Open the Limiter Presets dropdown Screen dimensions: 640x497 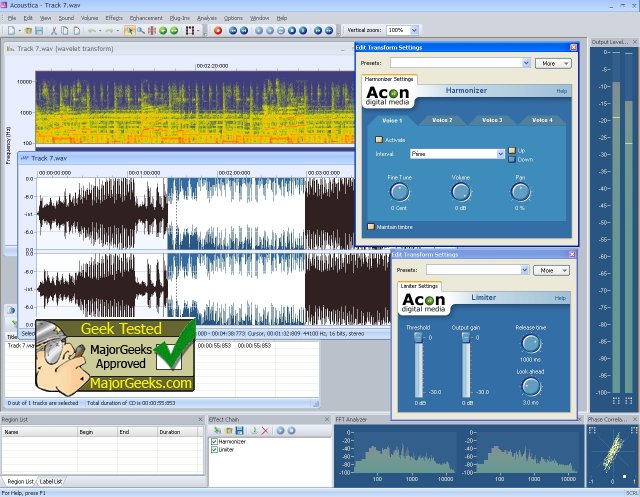(524, 270)
